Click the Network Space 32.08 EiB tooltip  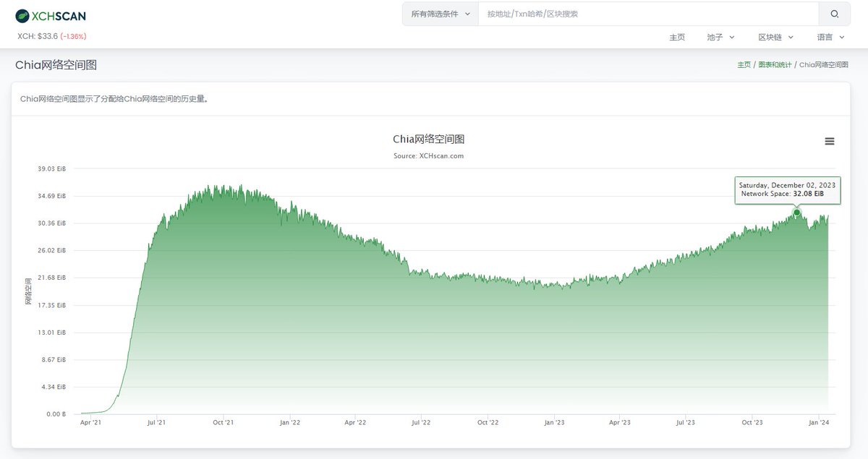click(x=787, y=190)
